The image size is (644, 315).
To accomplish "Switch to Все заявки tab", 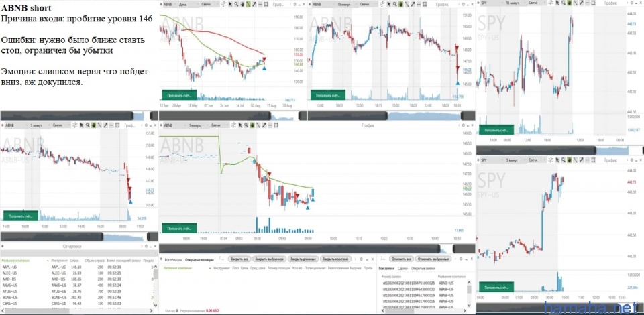I will point(387,267).
